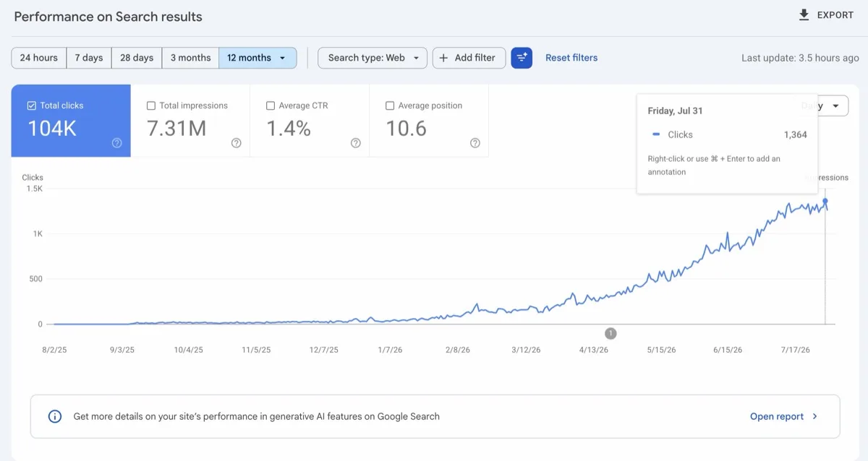The height and width of the screenshot is (461, 868).
Task: Click the 1.5K y-axis label
Action: (x=35, y=189)
